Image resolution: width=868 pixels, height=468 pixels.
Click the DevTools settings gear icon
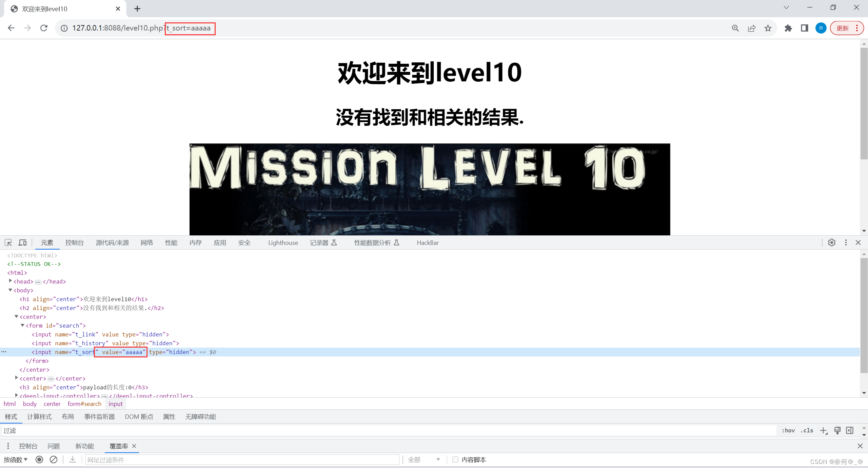point(832,242)
